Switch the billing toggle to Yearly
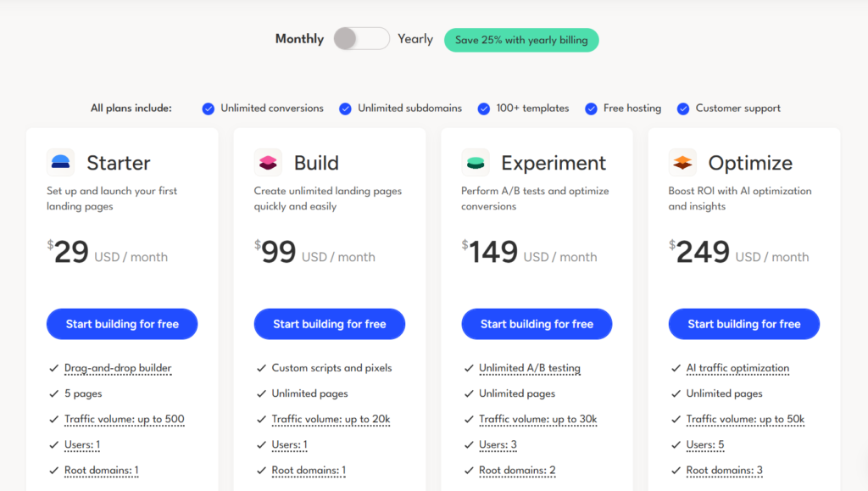This screenshot has height=491, width=868. coord(361,39)
